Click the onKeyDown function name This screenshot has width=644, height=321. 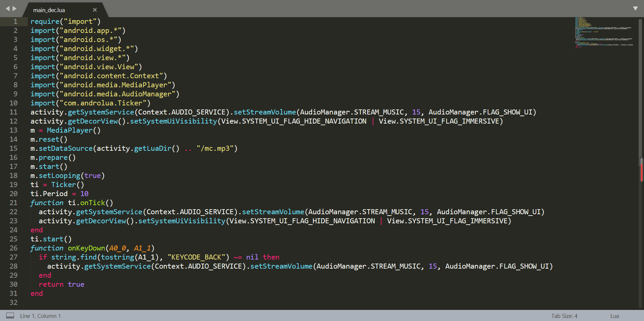pos(86,248)
